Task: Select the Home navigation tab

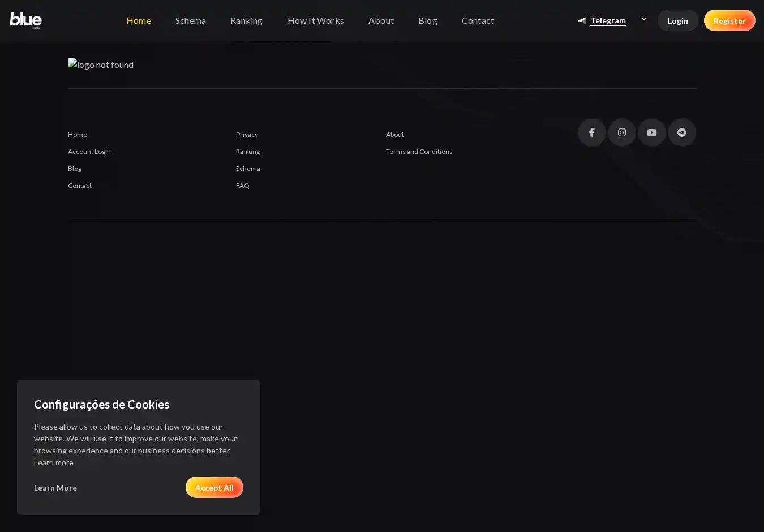Action: click(139, 20)
